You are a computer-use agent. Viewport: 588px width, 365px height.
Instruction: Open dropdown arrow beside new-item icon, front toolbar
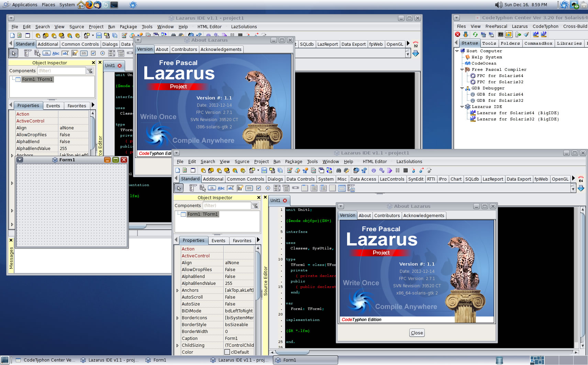pos(258,170)
